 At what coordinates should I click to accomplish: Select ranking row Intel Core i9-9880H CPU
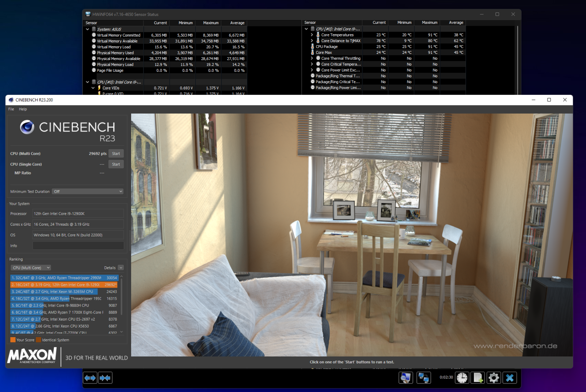pyautogui.click(x=64, y=305)
